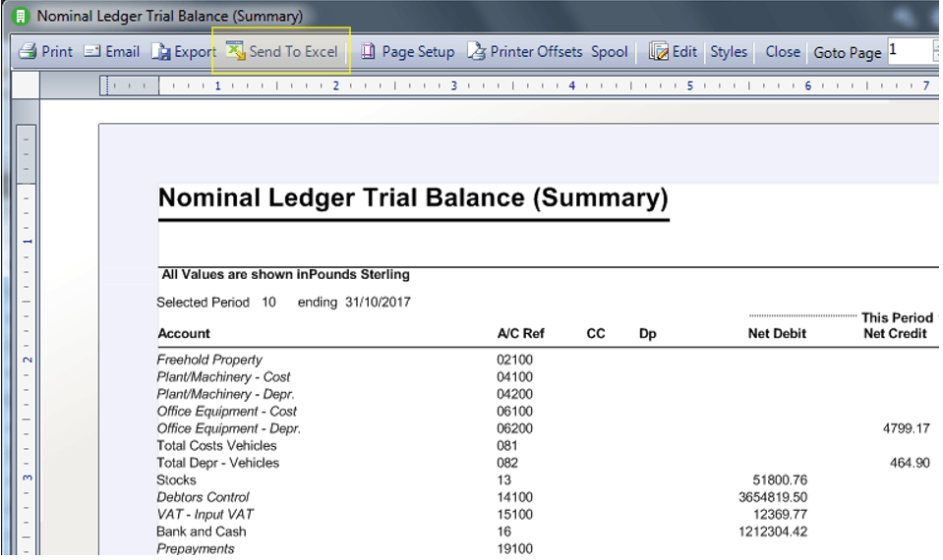
Task: Click 'All Values are shown inPounds Sterling'
Action: 286,274
